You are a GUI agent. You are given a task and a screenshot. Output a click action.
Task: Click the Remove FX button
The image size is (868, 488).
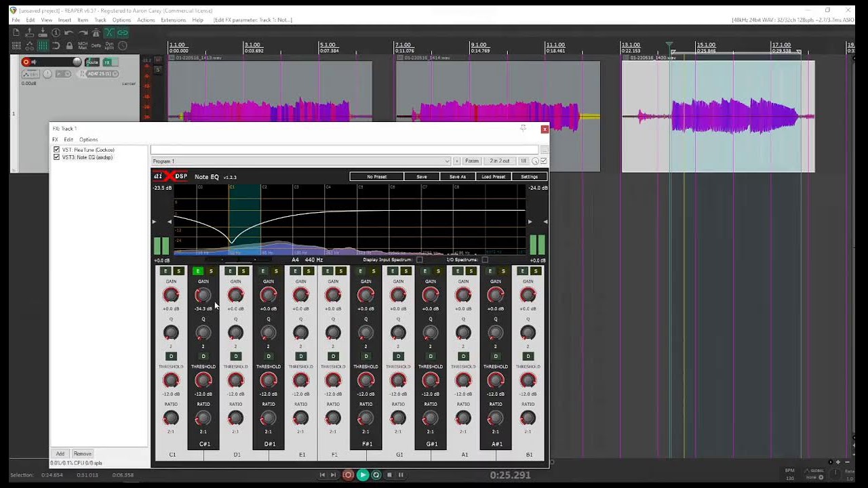(82, 453)
